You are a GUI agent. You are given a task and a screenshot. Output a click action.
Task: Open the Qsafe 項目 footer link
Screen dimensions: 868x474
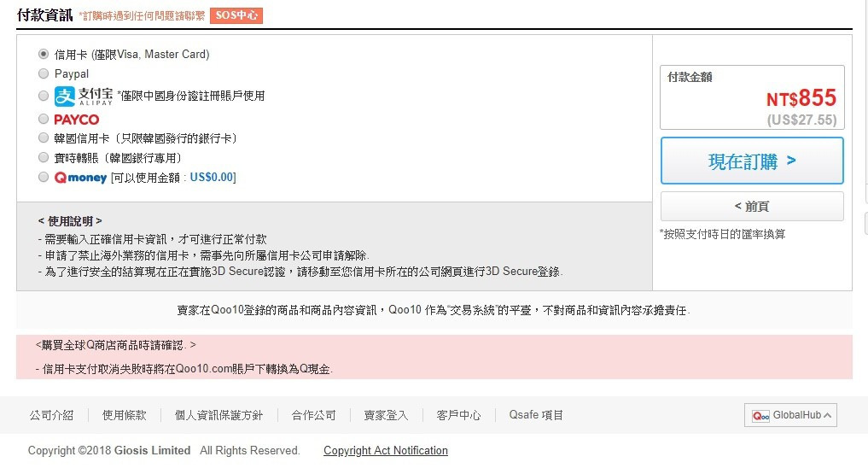coord(536,415)
